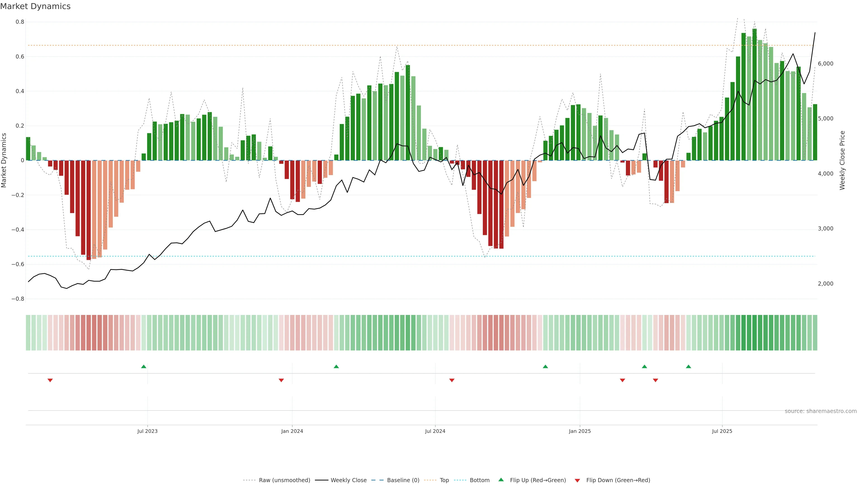Screen dimensions: 868x488
Task: Click the Weekly Close Price axis title
Action: coord(842,160)
